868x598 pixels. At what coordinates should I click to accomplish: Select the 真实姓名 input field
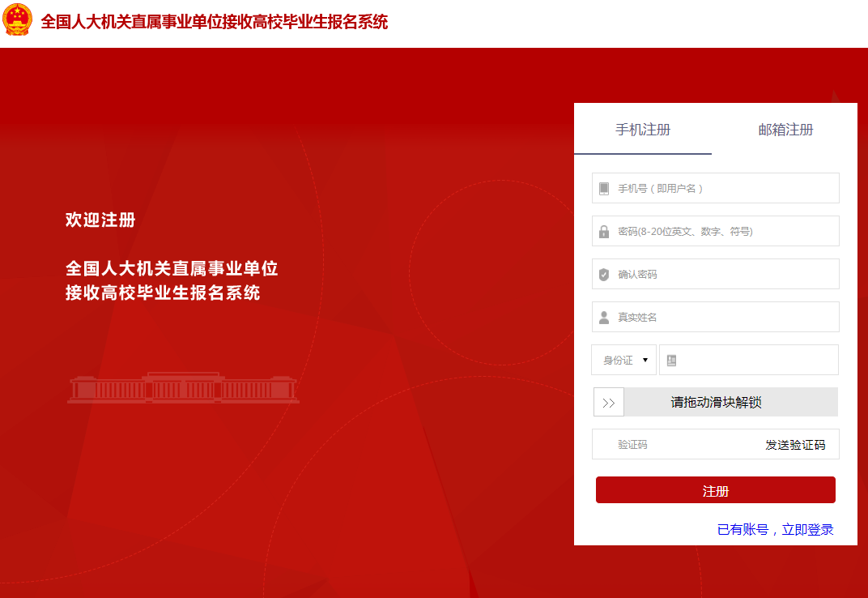click(725, 318)
